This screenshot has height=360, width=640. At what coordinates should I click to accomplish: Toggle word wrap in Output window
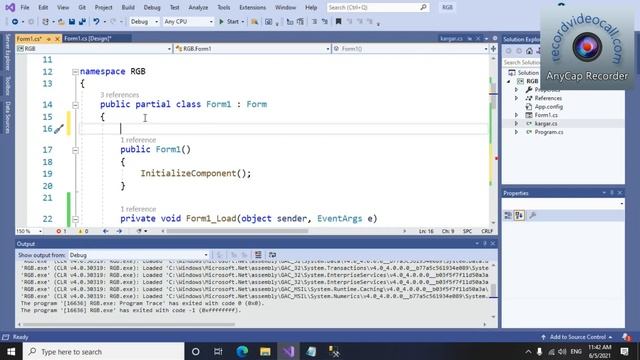click(272, 255)
